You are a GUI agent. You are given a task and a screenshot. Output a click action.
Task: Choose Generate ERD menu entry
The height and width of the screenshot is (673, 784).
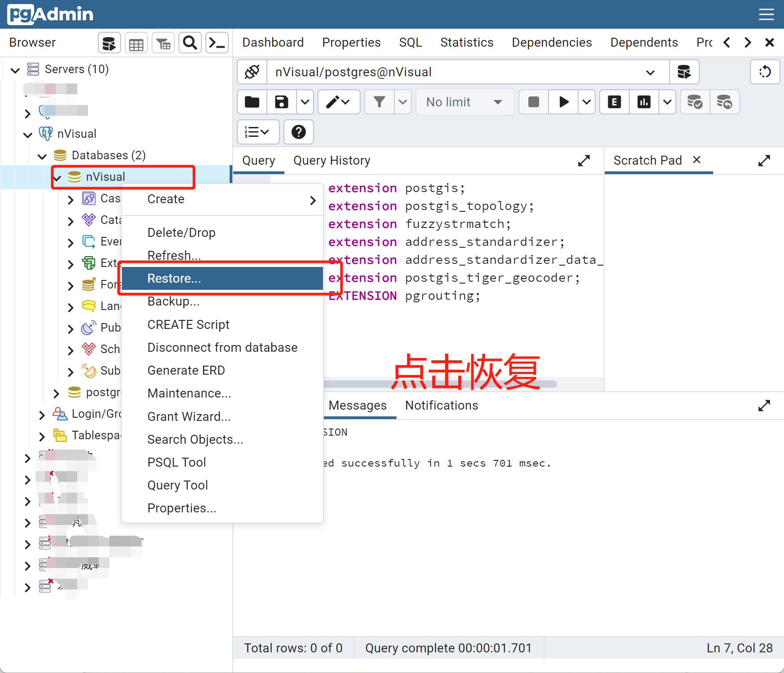pos(222,371)
